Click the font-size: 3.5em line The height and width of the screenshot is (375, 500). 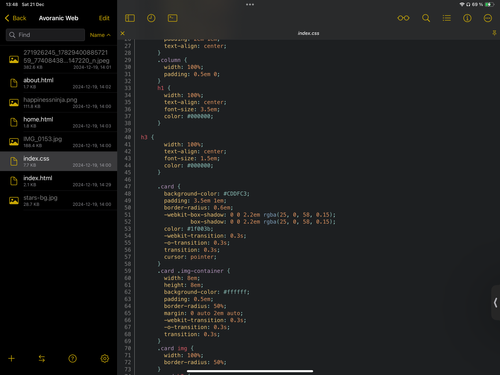click(x=191, y=109)
